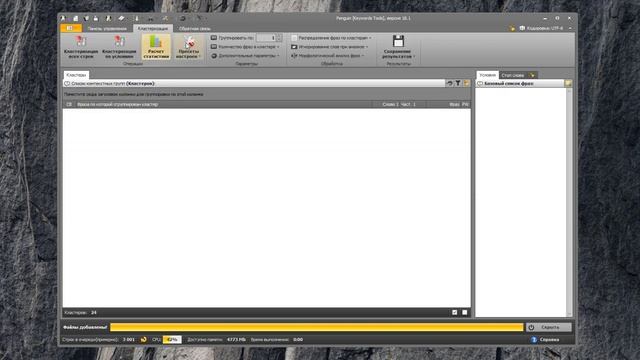Expand Количество фраз в кластере dropdown

278,47
